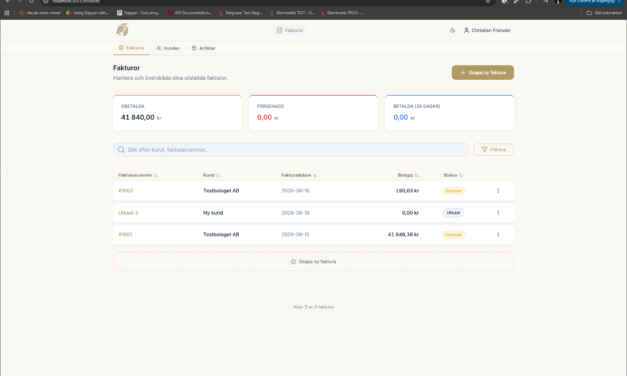Open the more options menu for Utkast 3

(x=498, y=213)
